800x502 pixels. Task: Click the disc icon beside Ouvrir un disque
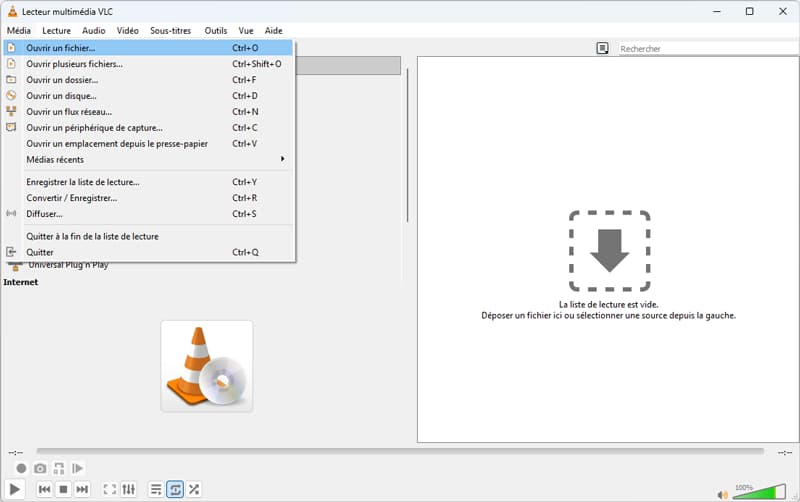click(x=11, y=95)
